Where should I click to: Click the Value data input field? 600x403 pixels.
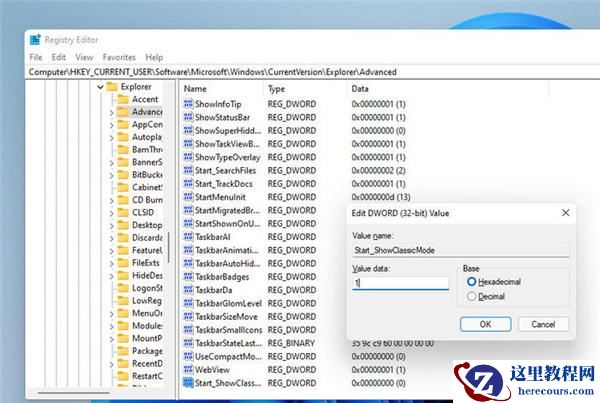[400, 283]
